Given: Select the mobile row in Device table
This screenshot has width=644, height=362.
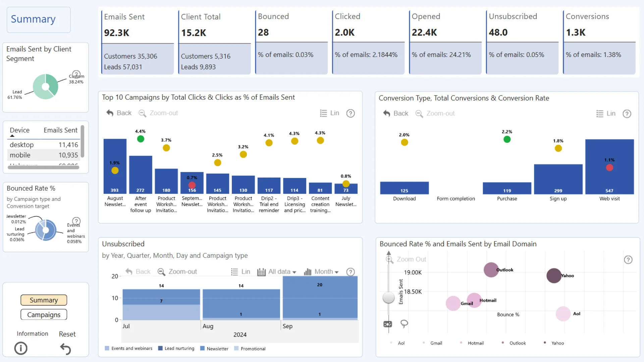Looking at the screenshot, I should point(44,155).
